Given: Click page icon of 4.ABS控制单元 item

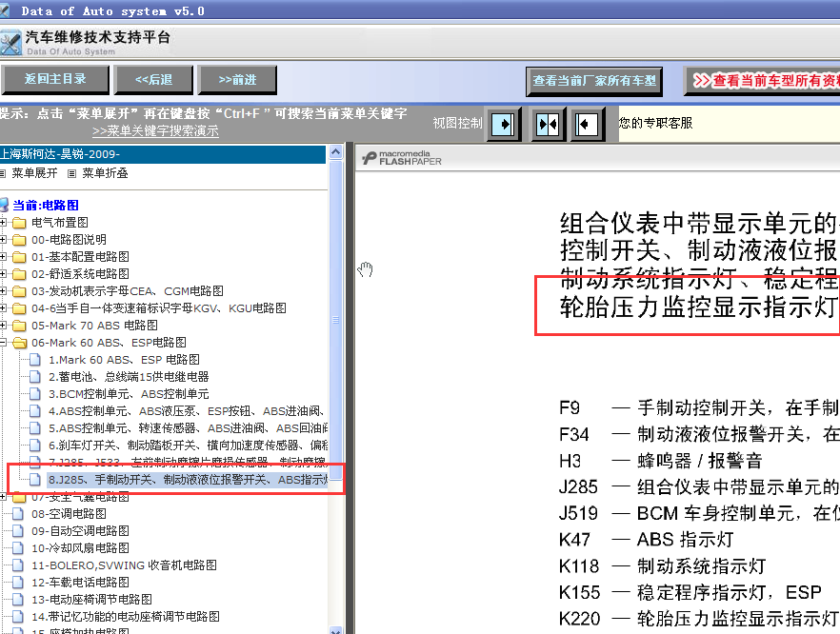Looking at the screenshot, I should (x=35, y=410).
